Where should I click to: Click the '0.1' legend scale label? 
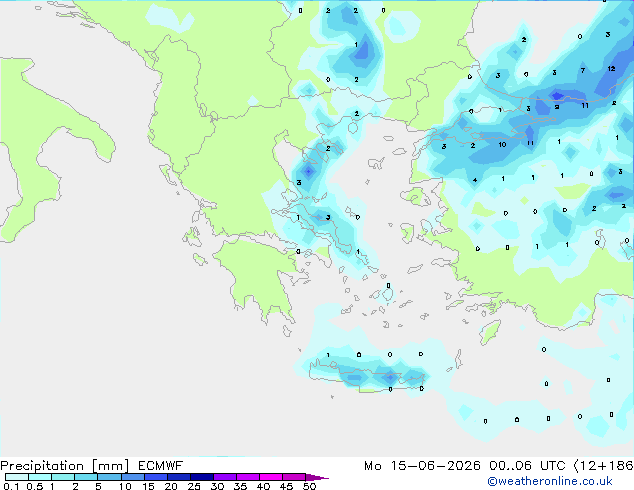tap(11, 486)
